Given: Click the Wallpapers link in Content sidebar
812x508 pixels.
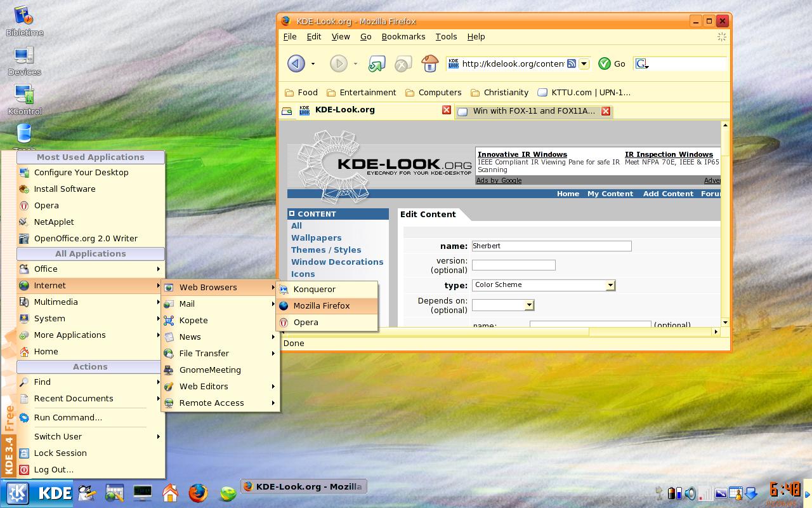Looking at the screenshot, I should [316, 237].
